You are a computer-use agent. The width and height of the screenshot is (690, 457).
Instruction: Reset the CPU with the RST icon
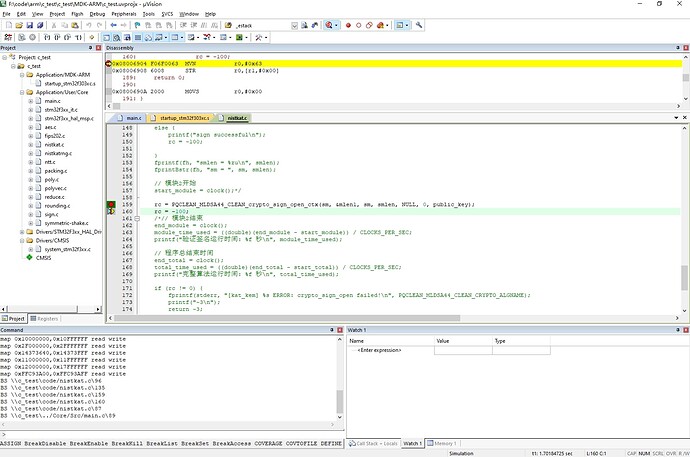[8, 37]
